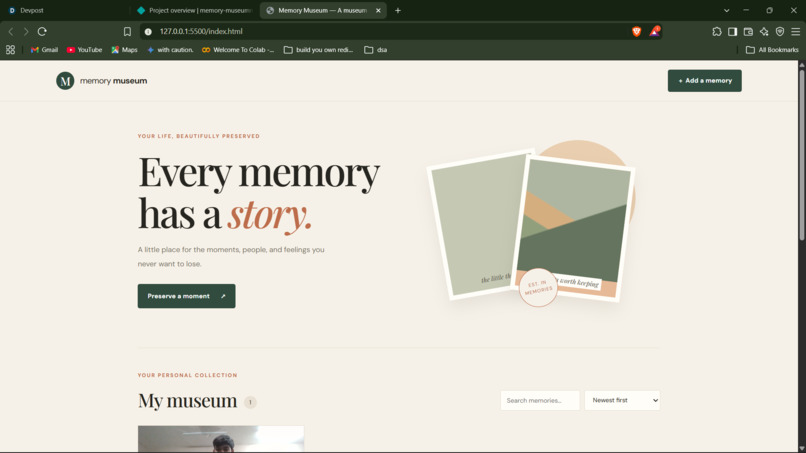Go back using the browser back arrow

pyautogui.click(x=11, y=31)
